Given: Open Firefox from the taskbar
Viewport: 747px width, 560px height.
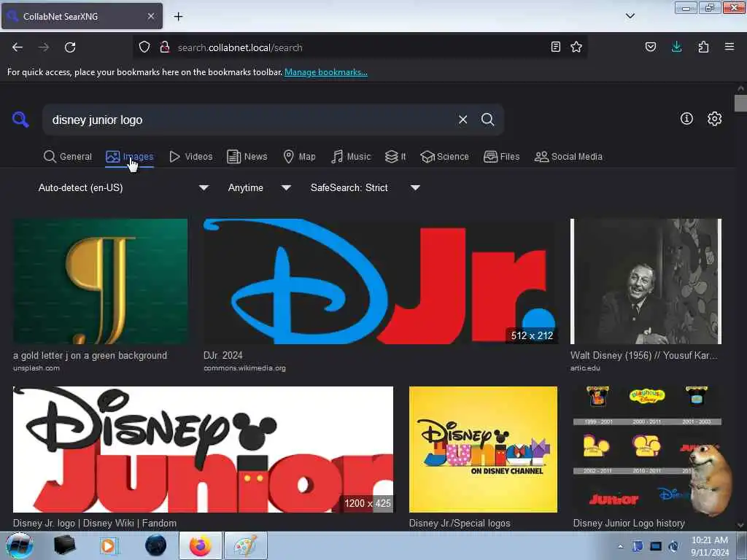Looking at the screenshot, I should (x=200, y=545).
